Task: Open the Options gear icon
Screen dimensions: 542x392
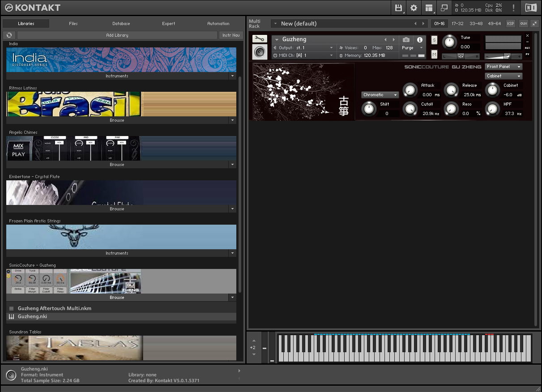Action: pos(414,8)
